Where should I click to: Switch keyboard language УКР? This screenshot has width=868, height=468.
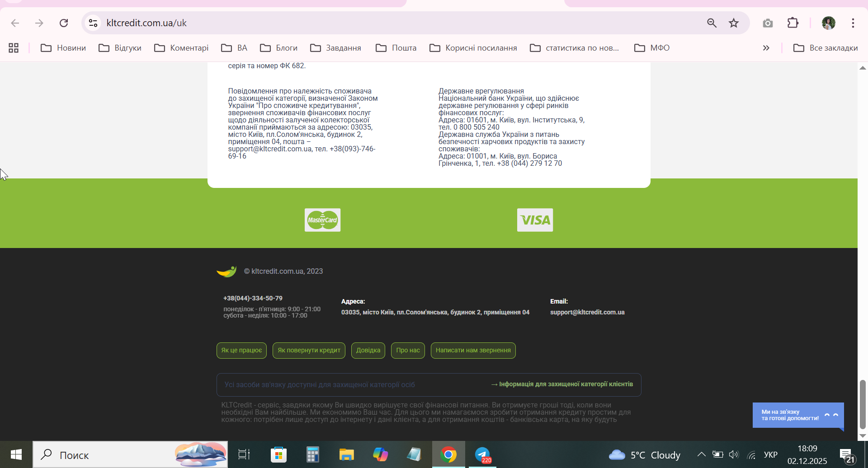[x=771, y=454]
